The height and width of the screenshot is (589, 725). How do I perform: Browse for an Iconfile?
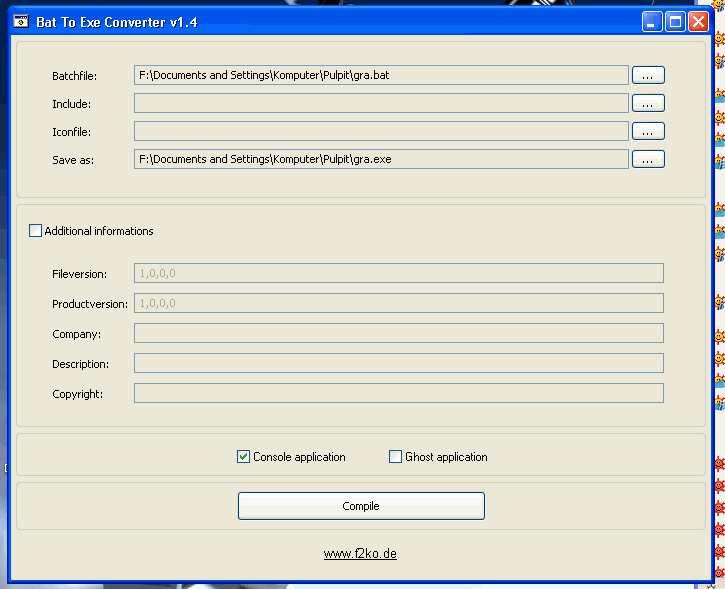[648, 131]
